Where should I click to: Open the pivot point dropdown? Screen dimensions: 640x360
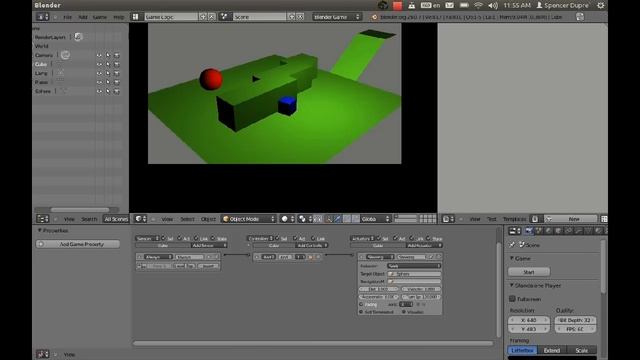pyautogui.click(x=305, y=219)
